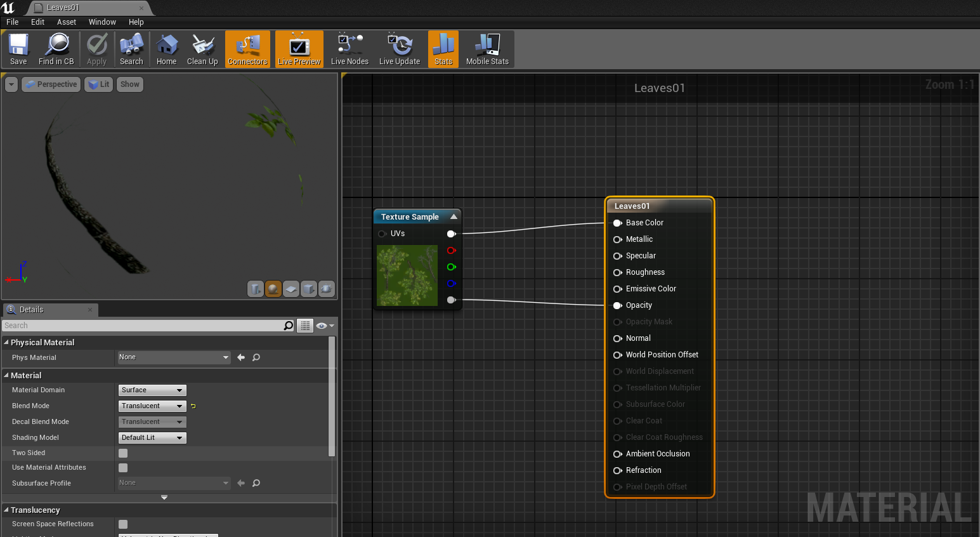Image resolution: width=980 pixels, height=537 pixels.
Task: Click the Mobile Stats toolbar icon
Action: 487,49
